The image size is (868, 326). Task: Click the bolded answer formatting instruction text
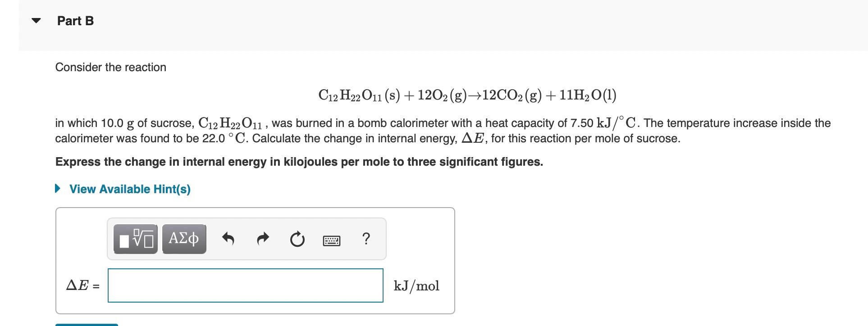[298, 161]
